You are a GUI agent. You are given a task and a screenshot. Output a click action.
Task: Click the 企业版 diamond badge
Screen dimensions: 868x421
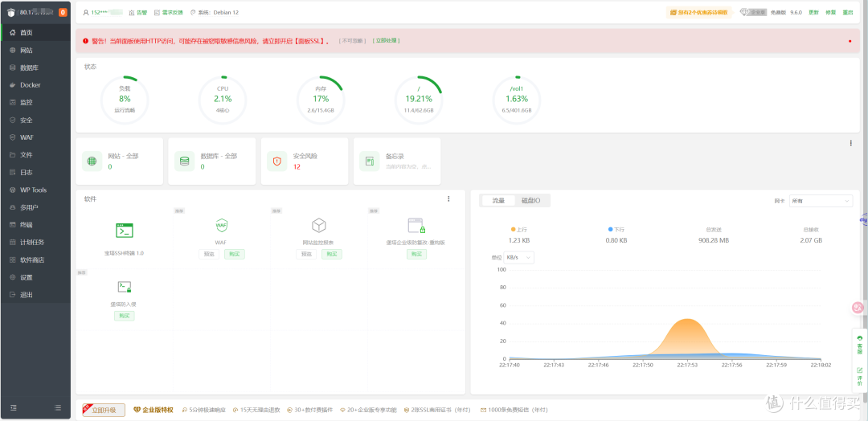point(753,12)
